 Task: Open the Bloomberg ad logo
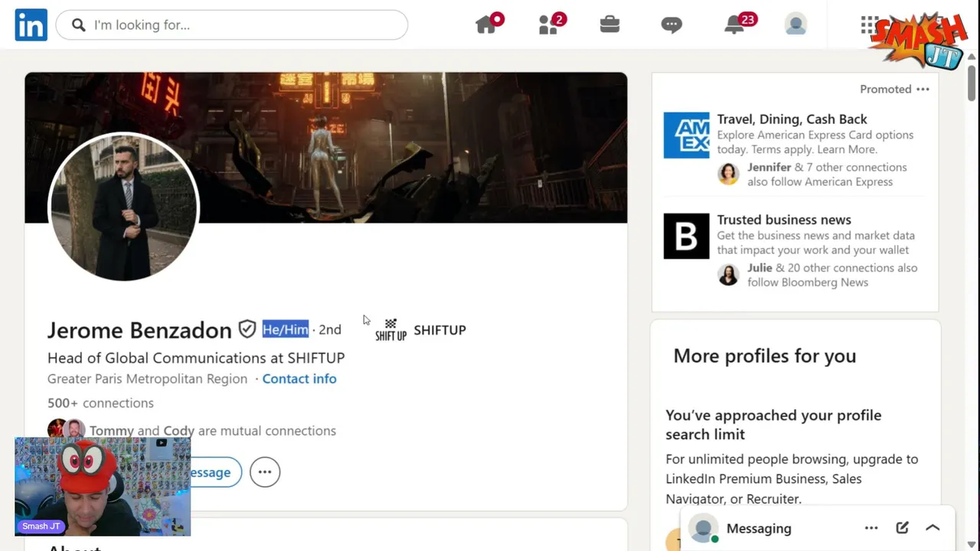pos(686,236)
